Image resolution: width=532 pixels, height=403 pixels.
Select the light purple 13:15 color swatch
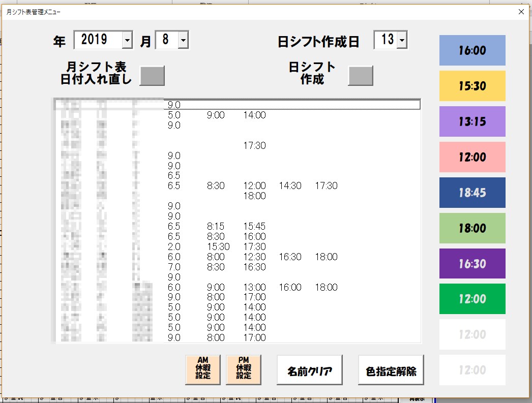click(x=472, y=121)
